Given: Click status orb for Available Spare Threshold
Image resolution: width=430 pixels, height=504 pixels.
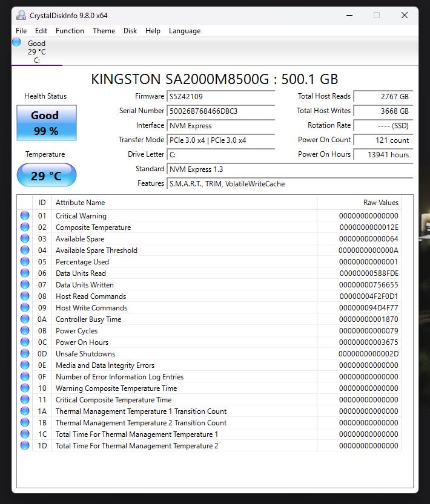Looking at the screenshot, I should [x=25, y=250].
